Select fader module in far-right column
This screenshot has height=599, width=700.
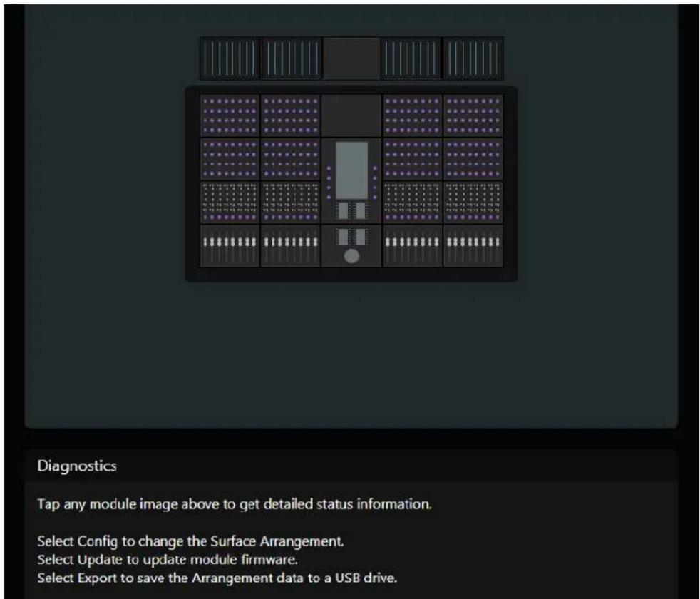pyautogui.click(x=473, y=246)
